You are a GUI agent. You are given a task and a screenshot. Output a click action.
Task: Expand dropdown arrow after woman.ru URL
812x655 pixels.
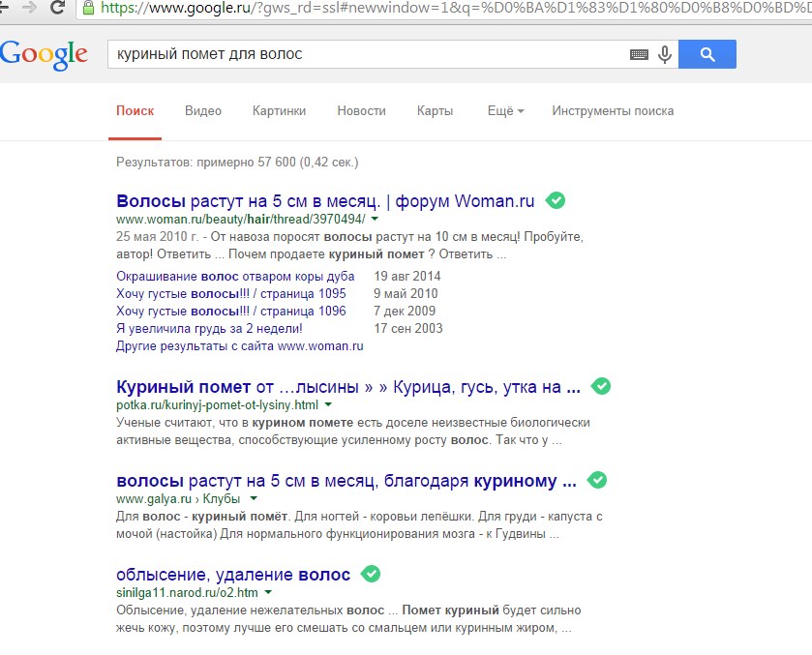(x=375, y=219)
